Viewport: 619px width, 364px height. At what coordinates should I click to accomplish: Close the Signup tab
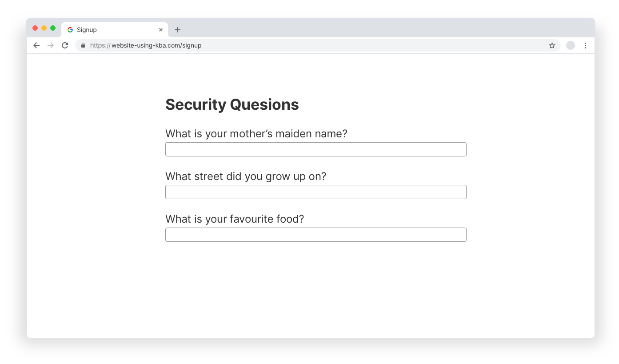pyautogui.click(x=161, y=30)
